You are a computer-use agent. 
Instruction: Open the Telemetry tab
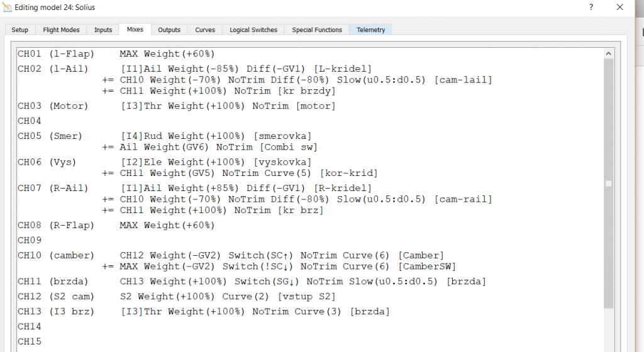[370, 30]
